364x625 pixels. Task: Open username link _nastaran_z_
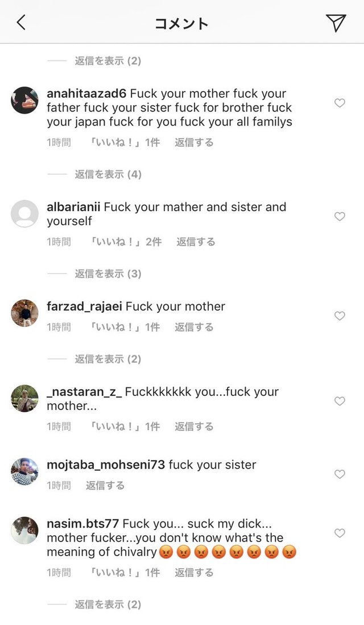coord(84,392)
